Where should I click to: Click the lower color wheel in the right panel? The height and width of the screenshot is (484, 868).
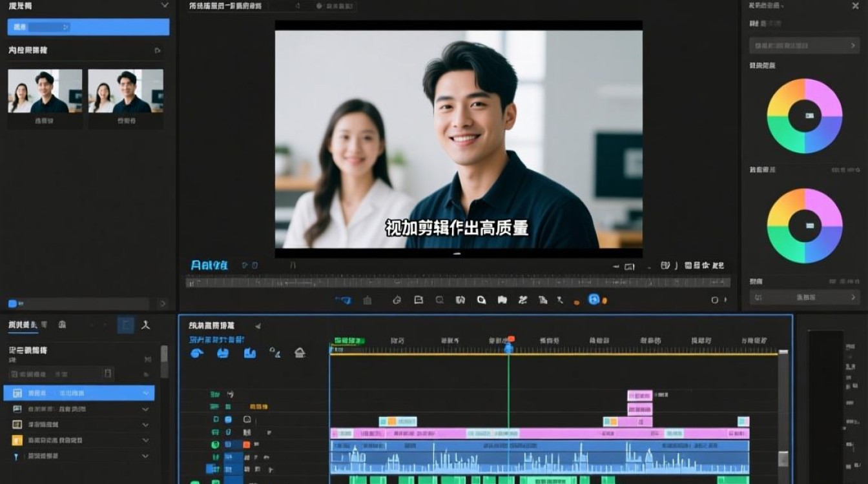pyautogui.click(x=804, y=226)
